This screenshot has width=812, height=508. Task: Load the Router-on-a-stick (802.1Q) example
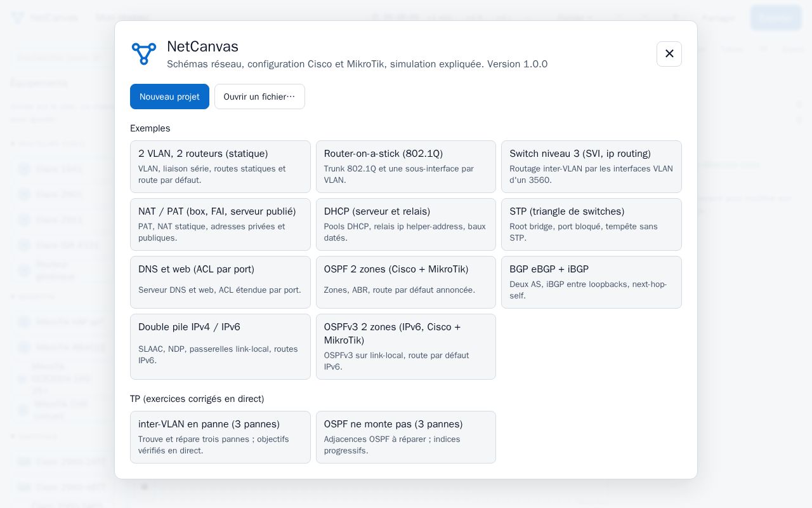click(x=406, y=166)
